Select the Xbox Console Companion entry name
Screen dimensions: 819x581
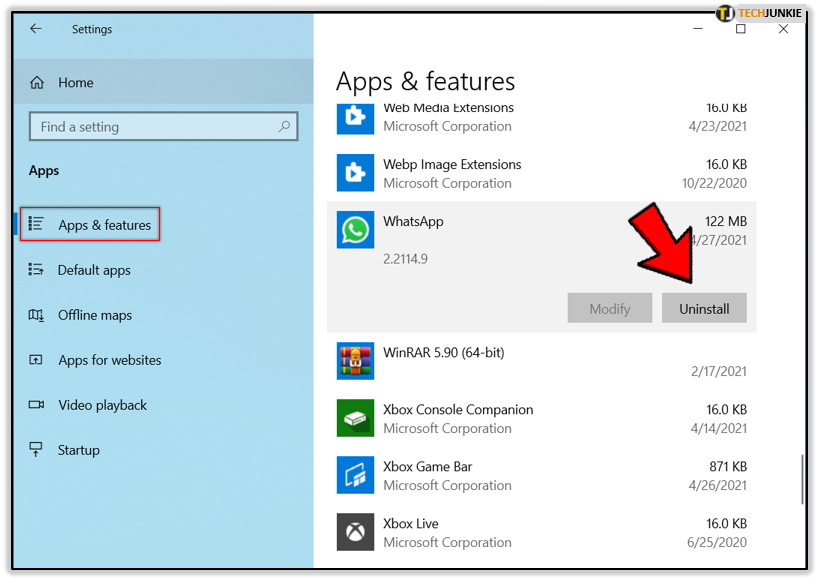[458, 410]
